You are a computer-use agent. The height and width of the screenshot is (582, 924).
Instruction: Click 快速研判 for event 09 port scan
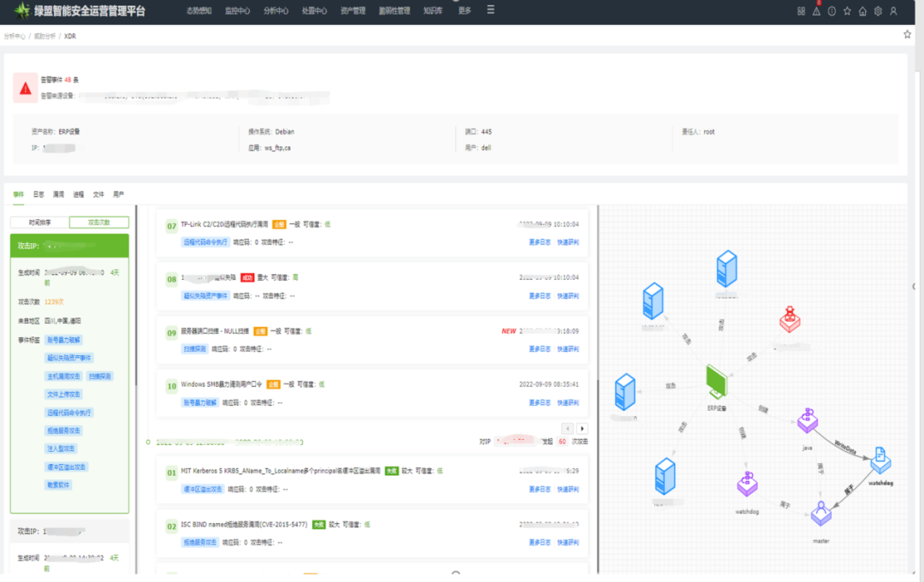click(568, 349)
